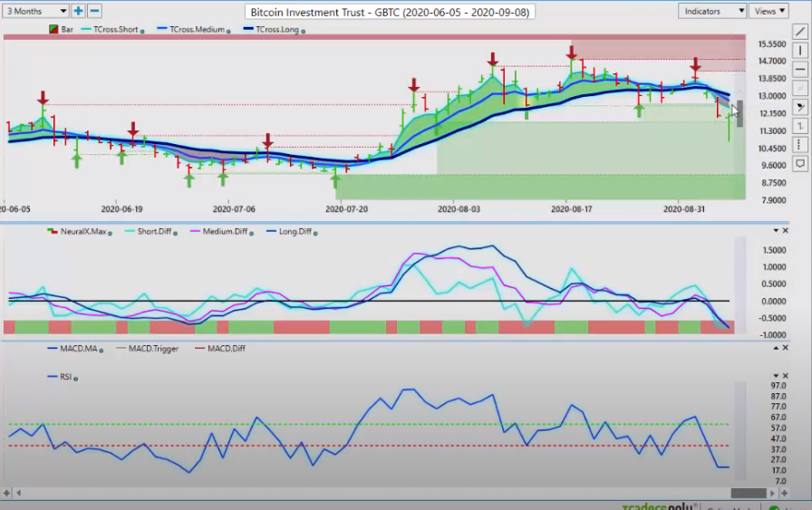812x510 pixels.
Task: Open RSI settings dot
Action: tap(75, 379)
